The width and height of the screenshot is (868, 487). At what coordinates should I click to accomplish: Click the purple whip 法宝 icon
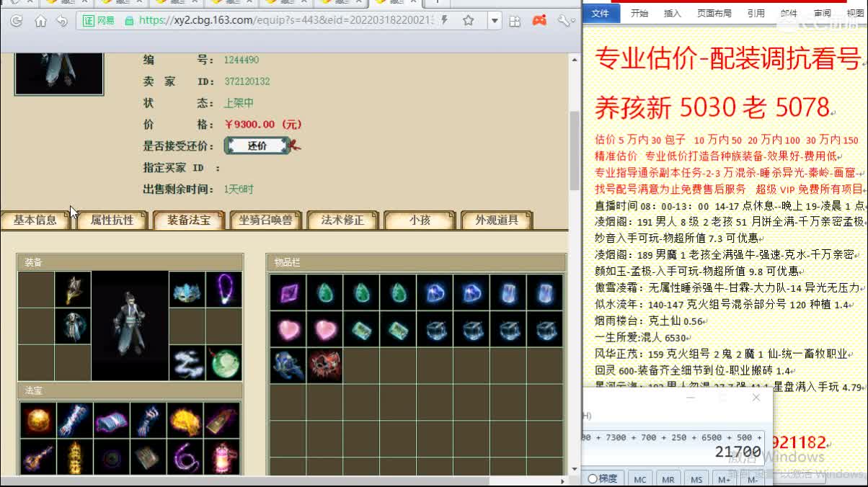coord(185,457)
